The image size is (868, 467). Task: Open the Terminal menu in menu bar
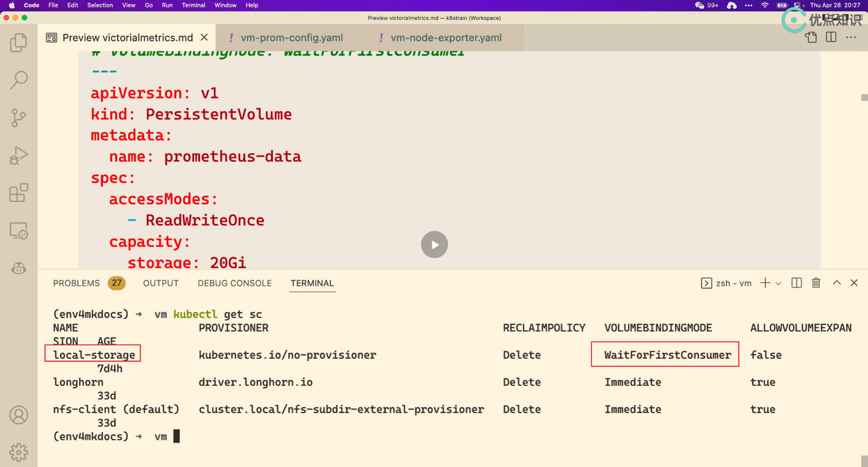tap(193, 5)
